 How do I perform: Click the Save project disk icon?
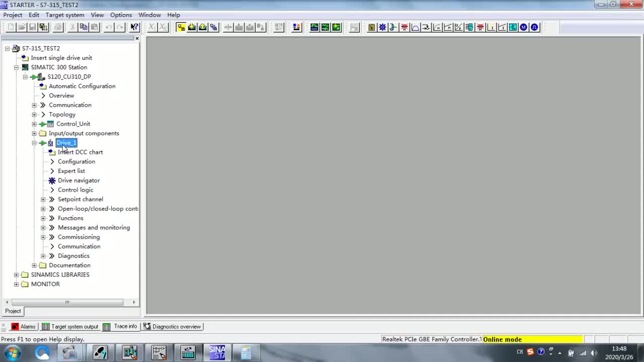click(x=33, y=27)
